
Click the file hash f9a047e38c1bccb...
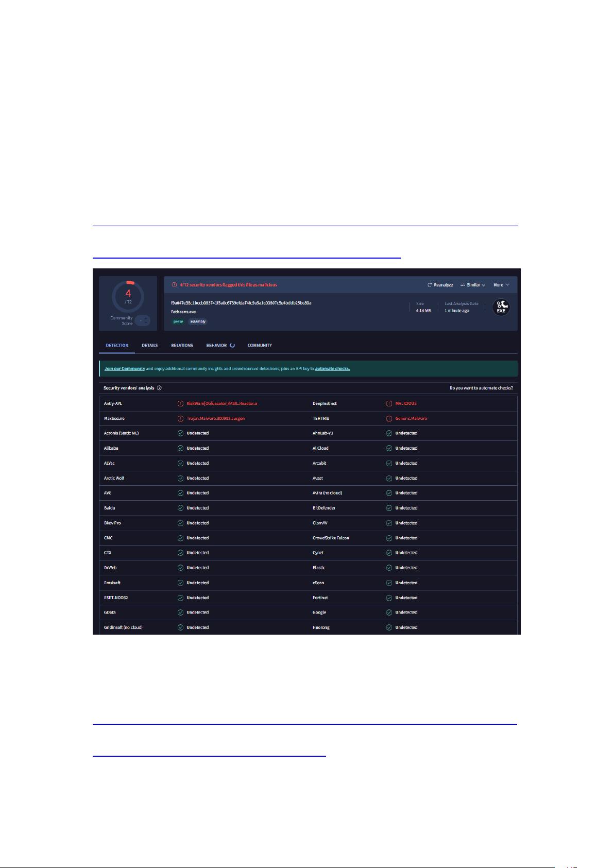tap(241, 303)
